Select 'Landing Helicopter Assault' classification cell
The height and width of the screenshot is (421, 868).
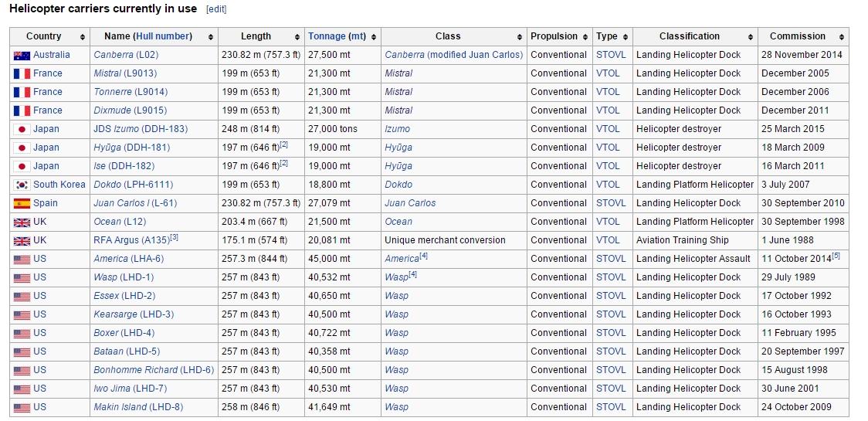pyautogui.click(x=695, y=259)
